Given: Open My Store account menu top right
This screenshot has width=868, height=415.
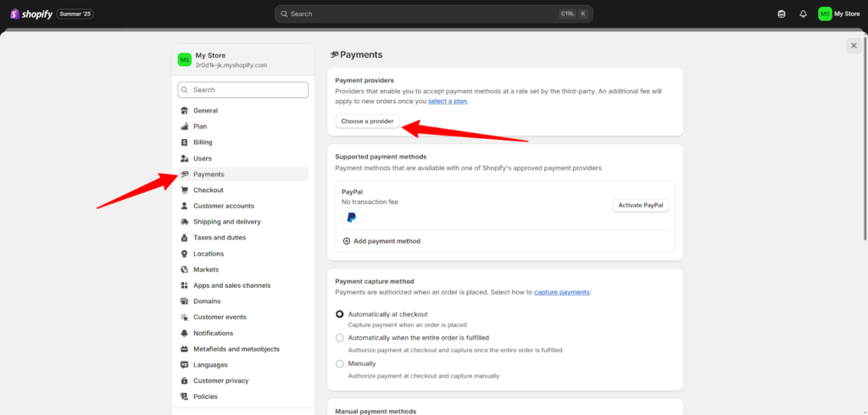Looking at the screenshot, I should (838, 14).
